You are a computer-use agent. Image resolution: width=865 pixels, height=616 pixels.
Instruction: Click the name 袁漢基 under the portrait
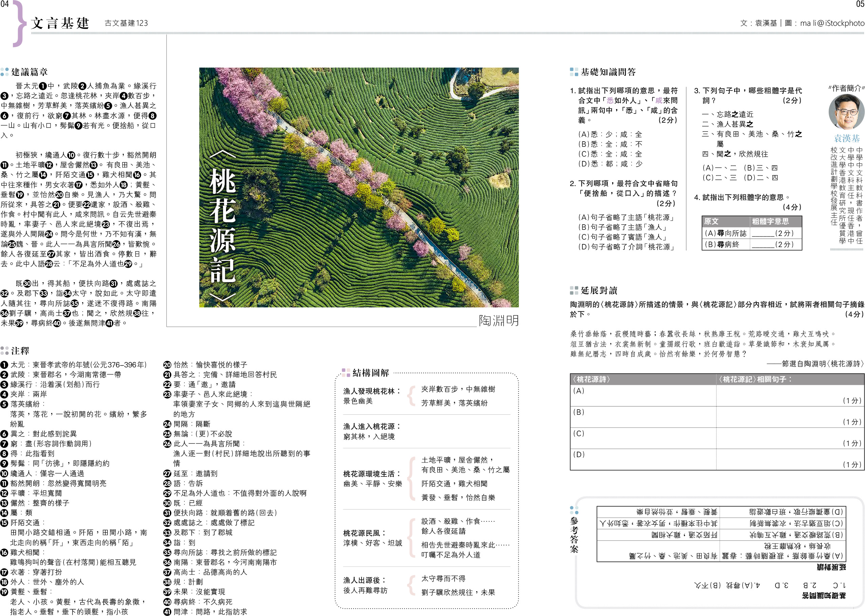(x=847, y=138)
